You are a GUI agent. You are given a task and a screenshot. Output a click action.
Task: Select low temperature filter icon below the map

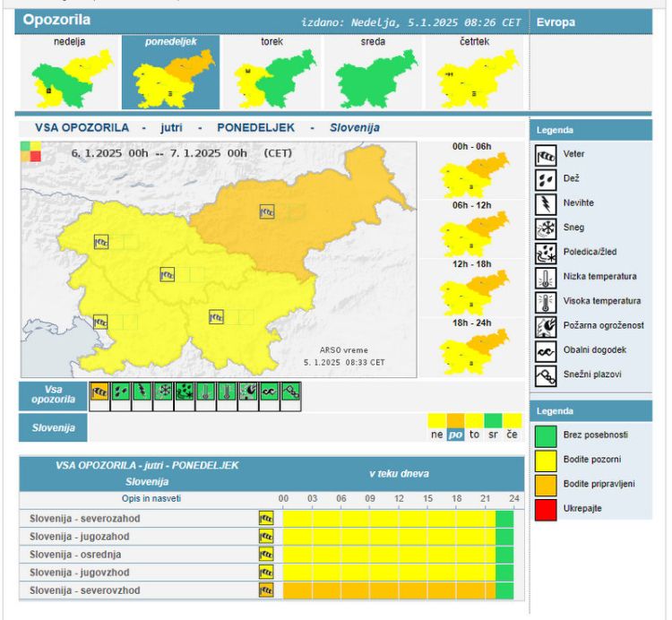point(205,391)
